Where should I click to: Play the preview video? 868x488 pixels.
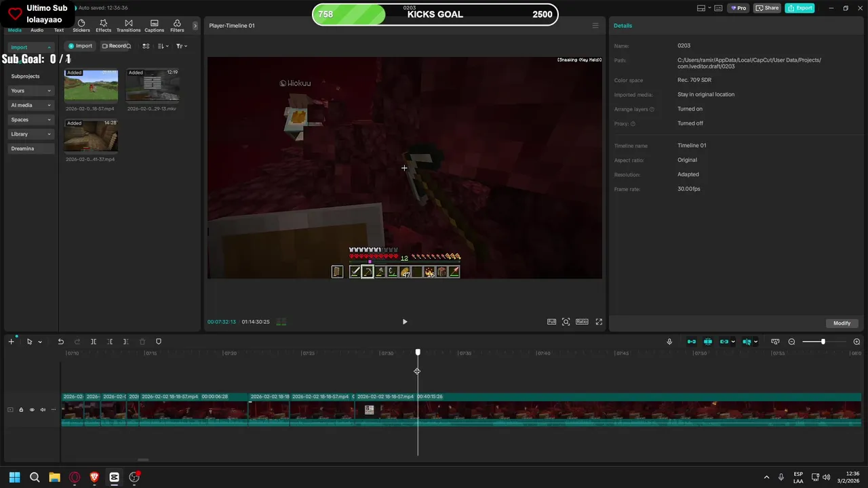(x=405, y=322)
